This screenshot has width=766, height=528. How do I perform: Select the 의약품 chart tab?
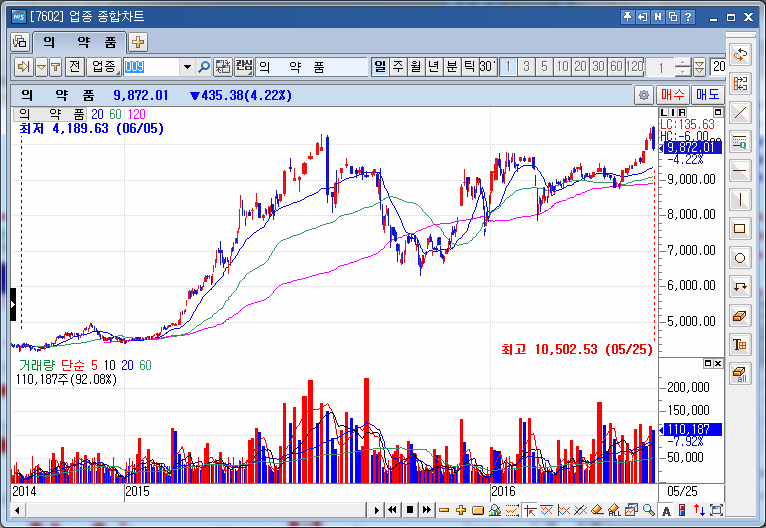(78, 42)
